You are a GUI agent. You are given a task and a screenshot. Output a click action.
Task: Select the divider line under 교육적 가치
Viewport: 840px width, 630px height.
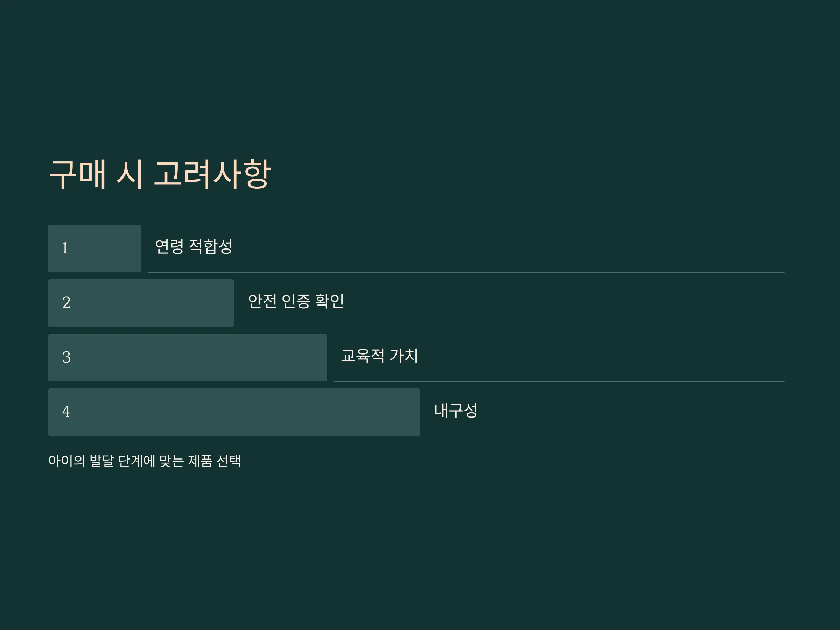coord(559,381)
